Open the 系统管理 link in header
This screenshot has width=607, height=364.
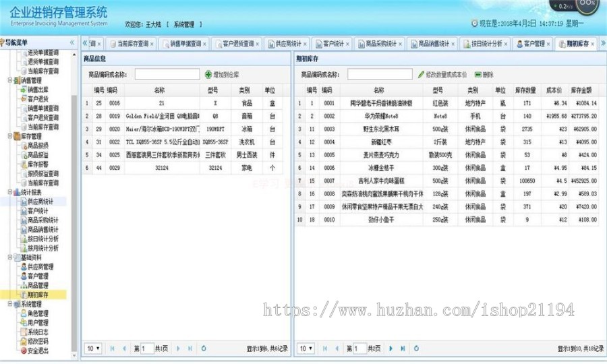tap(184, 24)
